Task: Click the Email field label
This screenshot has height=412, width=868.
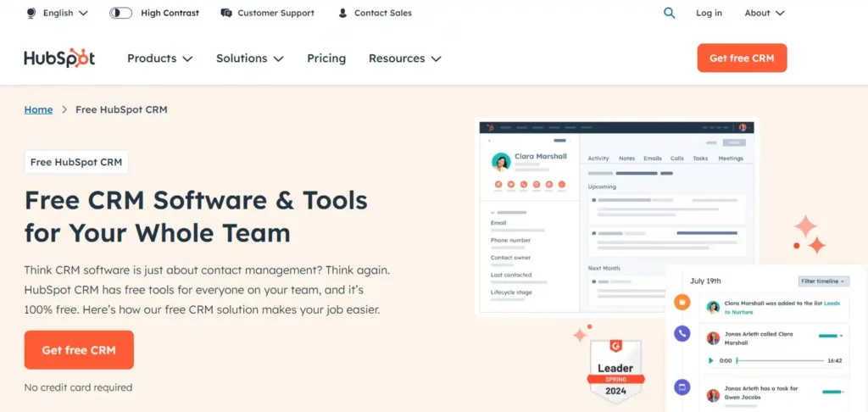Action: pyautogui.click(x=498, y=223)
